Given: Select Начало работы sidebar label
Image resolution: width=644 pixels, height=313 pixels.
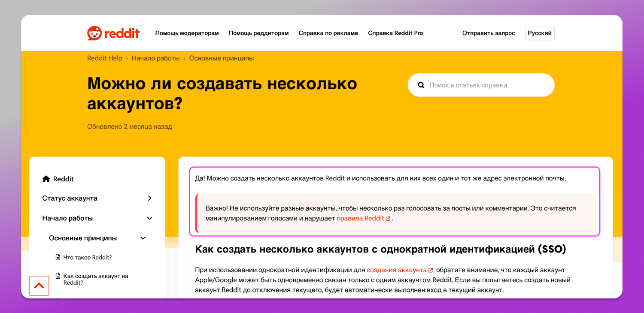Looking at the screenshot, I should click(67, 218).
